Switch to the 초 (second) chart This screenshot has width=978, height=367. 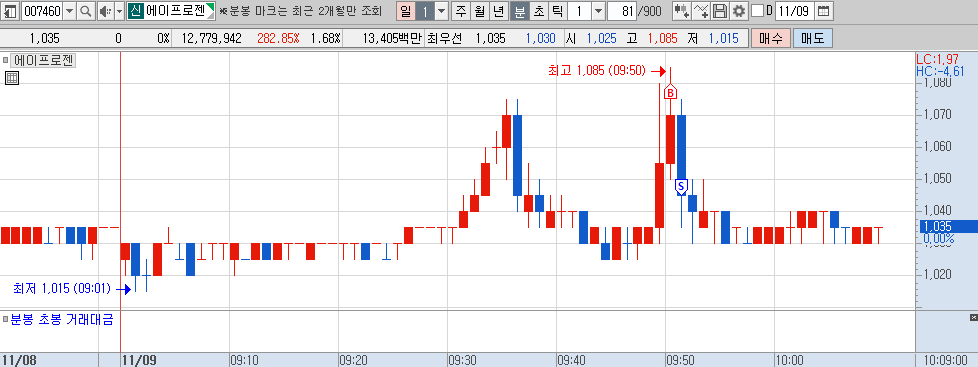[x=538, y=11]
